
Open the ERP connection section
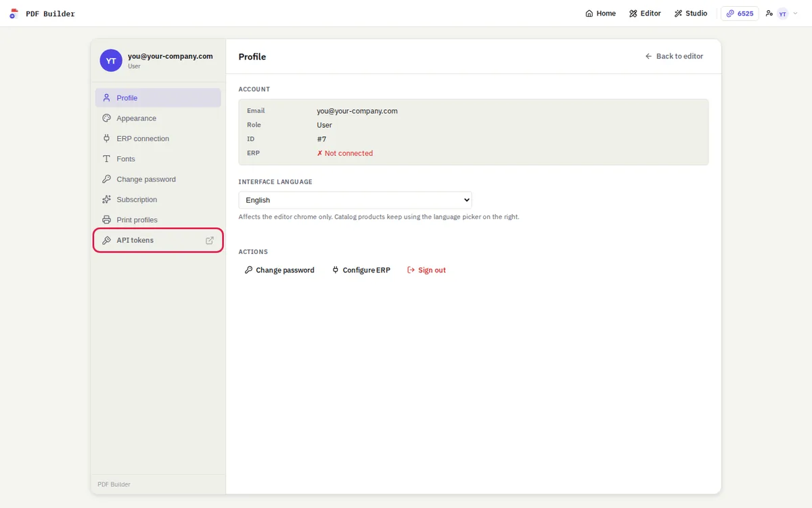point(158,138)
